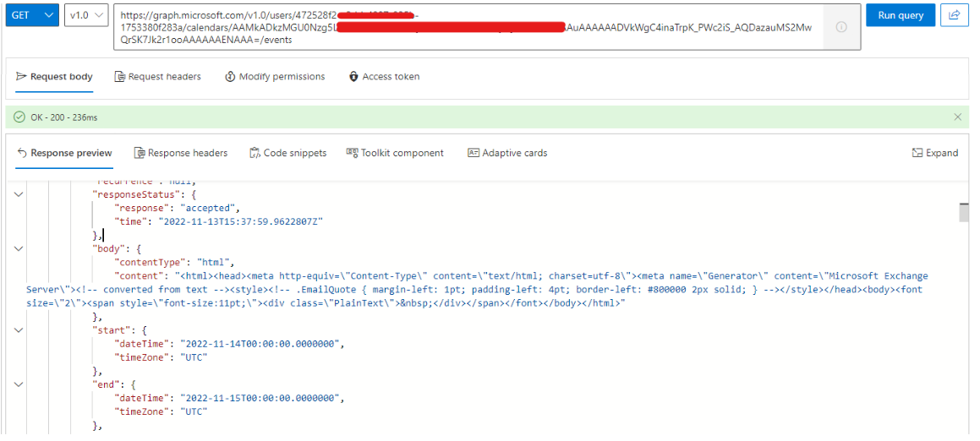The width and height of the screenshot is (980, 441).
Task: Click the Toolkit component icon
Action: (x=352, y=153)
